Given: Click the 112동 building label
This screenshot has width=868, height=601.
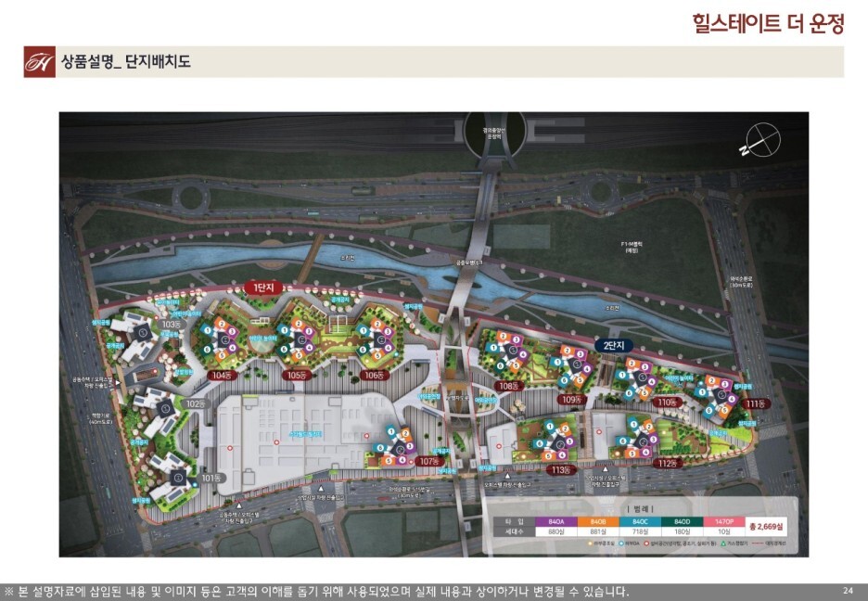Looking at the screenshot, I should coord(667,463).
